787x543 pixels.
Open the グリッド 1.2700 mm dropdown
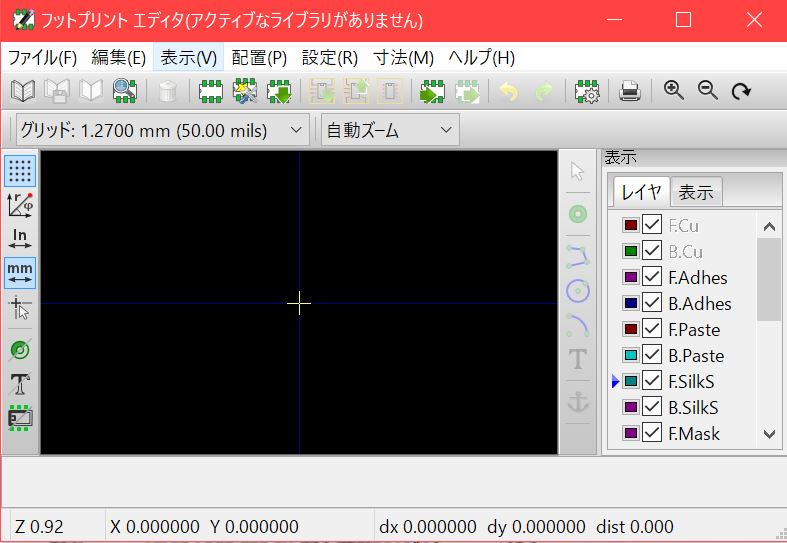coord(163,130)
